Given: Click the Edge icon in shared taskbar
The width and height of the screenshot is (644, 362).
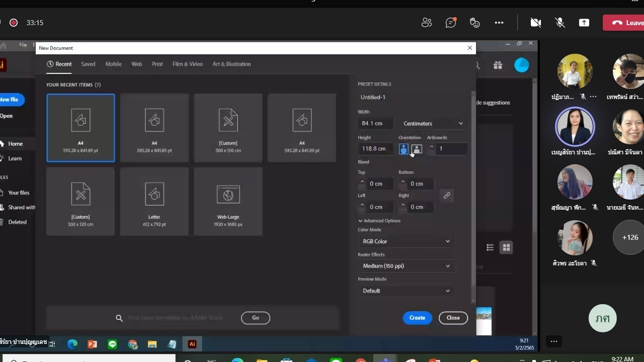Looking at the screenshot, I should tap(72, 344).
